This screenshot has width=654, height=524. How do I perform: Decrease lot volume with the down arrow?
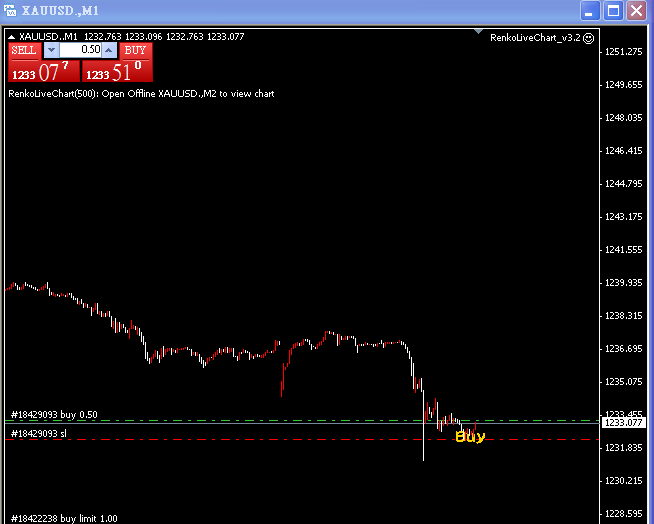[x=51, y=50]
